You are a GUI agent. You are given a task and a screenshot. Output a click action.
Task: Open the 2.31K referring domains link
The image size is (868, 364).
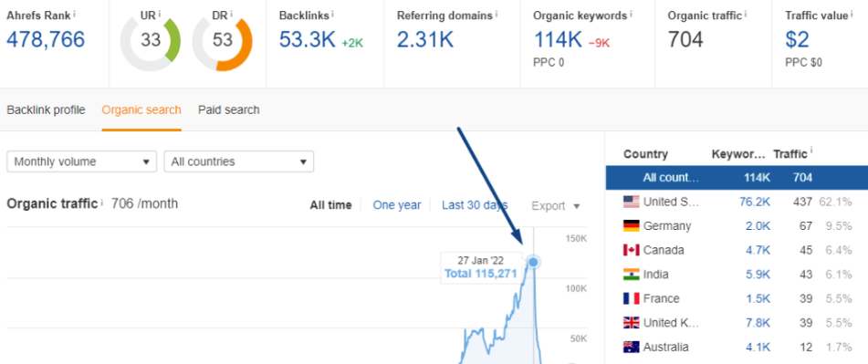[425, 40]
